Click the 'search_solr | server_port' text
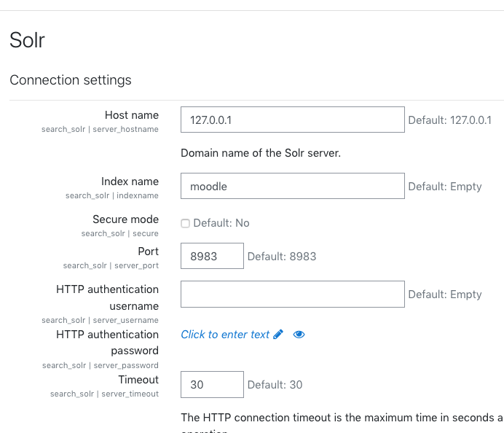The height and width of the screenshot is (433, 504). 111,266
